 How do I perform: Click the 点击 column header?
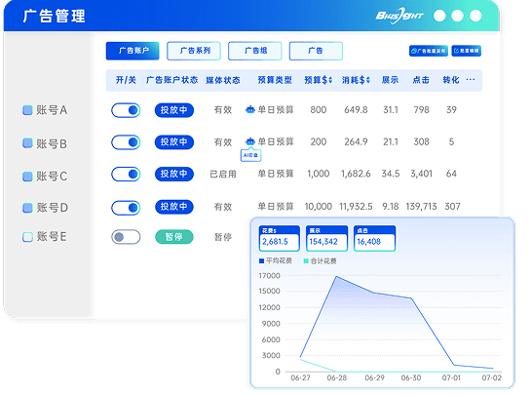[x=421, y=80]
